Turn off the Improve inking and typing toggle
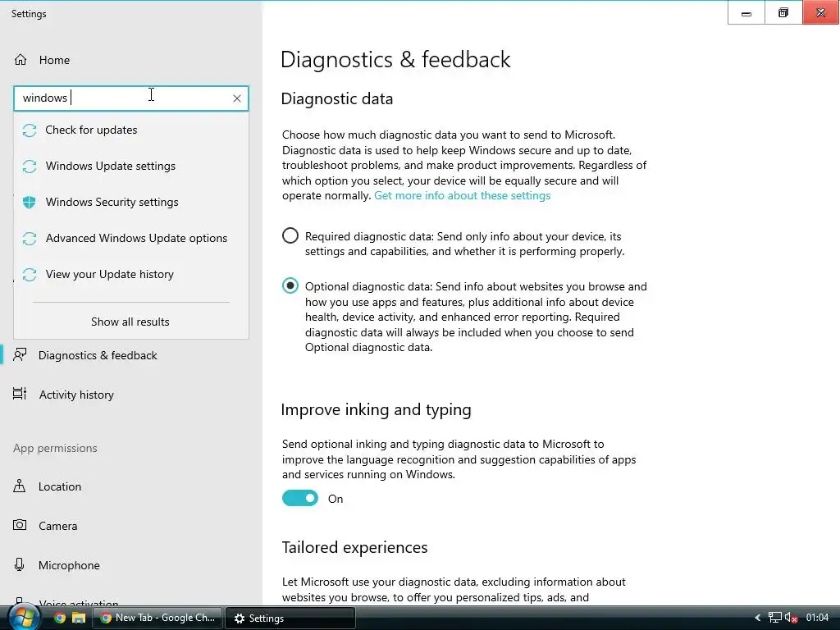The width and height of the screenshot is (840, 630). [x=300, y=498]
